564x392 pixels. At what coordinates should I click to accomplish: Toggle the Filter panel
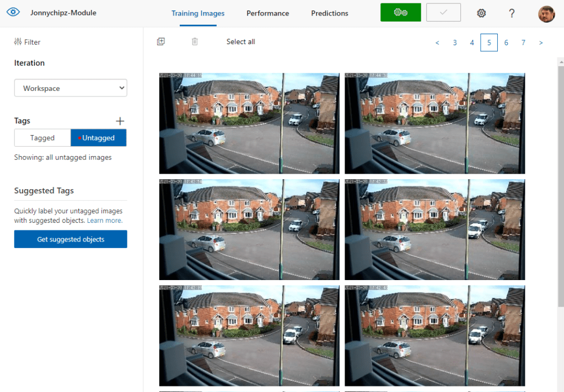tap(28, 42)
